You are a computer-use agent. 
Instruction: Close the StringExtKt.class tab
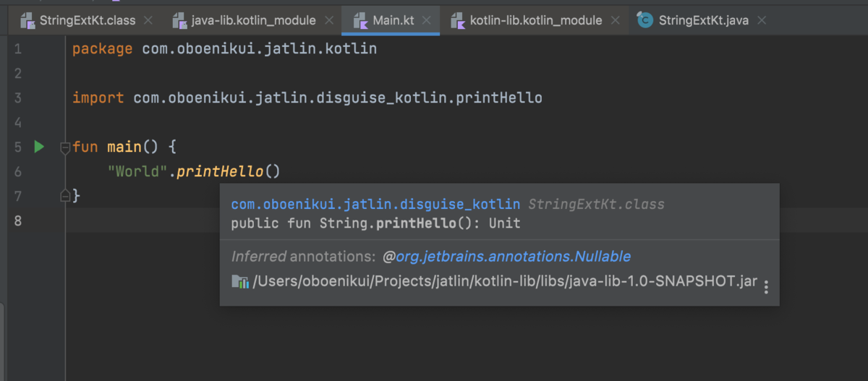148,20
